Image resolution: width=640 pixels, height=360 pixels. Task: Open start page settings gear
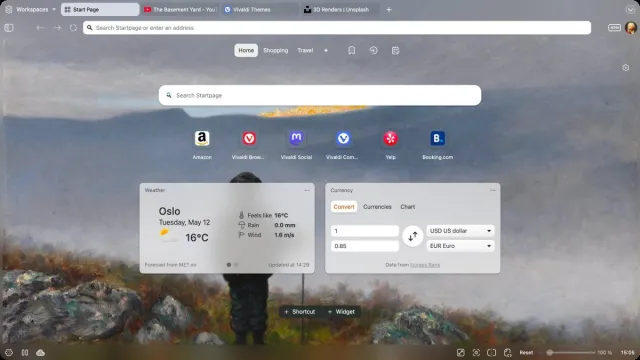tap(626, 68)
